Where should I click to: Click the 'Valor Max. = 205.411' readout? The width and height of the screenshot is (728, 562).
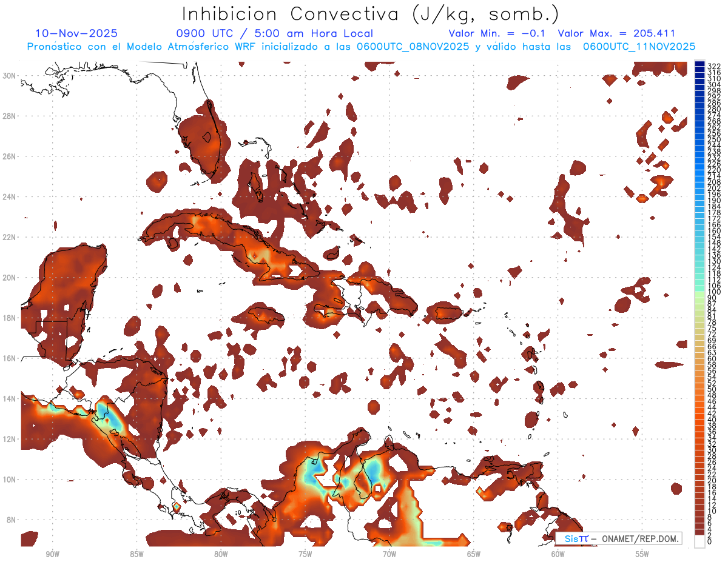616,33
